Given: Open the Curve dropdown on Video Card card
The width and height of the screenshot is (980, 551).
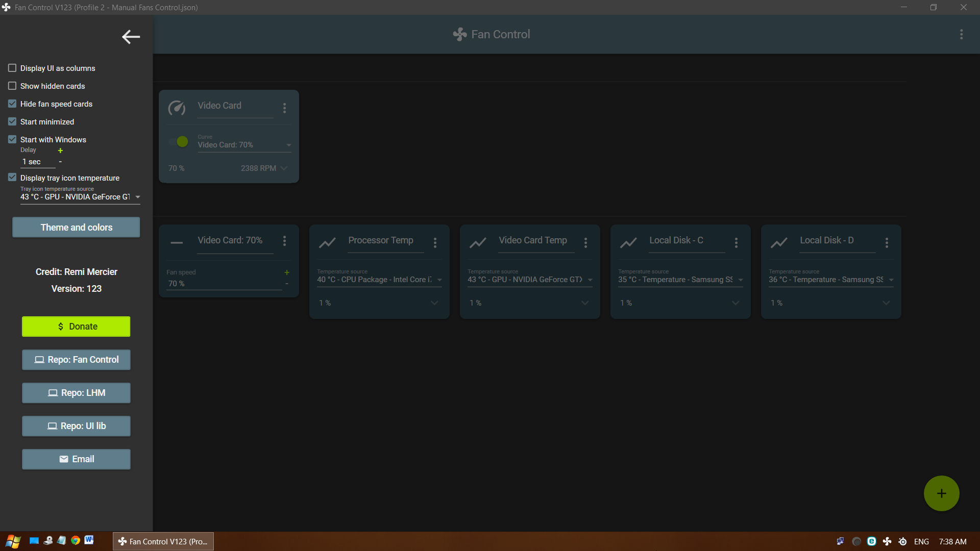Looking at the screenshot, I should point(288,145).
